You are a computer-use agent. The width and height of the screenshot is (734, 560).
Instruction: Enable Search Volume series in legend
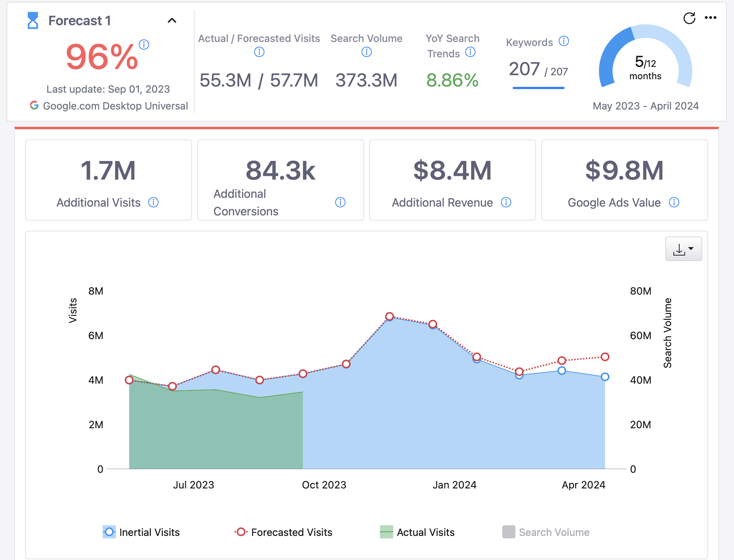546,532
